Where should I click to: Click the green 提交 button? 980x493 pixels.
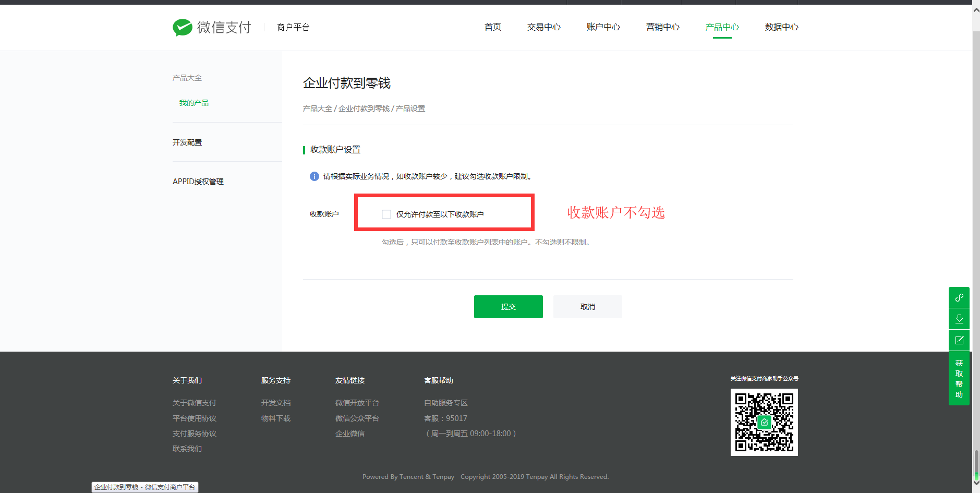coord(509,307)
